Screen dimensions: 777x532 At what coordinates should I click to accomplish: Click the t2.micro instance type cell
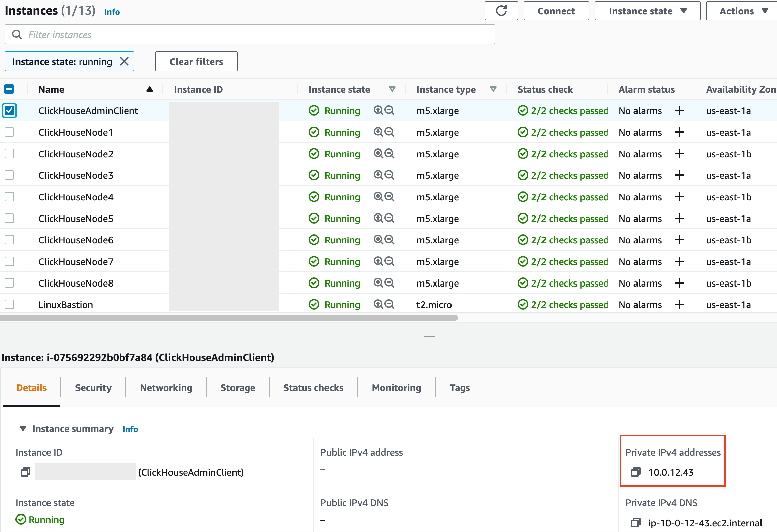(x=434, y=304)
